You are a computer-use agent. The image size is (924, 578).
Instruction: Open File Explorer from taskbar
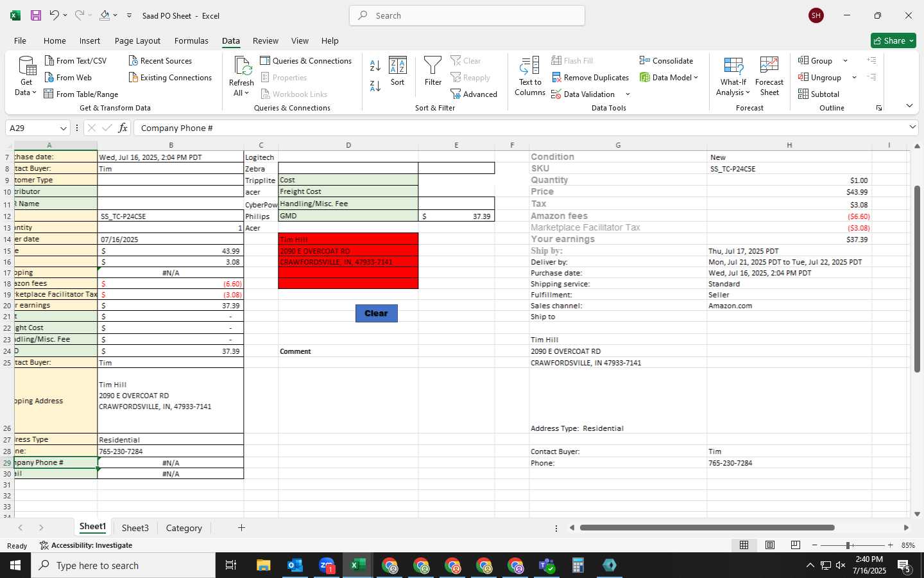263,565
